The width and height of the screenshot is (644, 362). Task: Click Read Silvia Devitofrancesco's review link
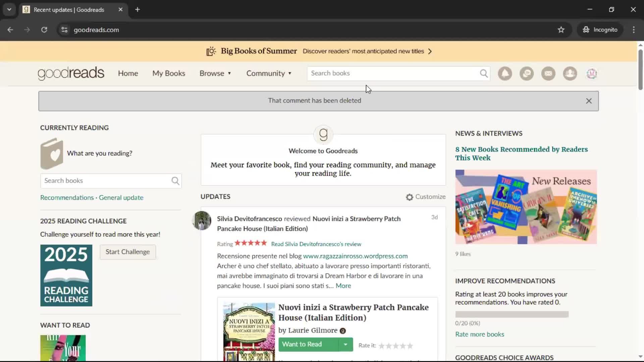(x=316, y=244)
